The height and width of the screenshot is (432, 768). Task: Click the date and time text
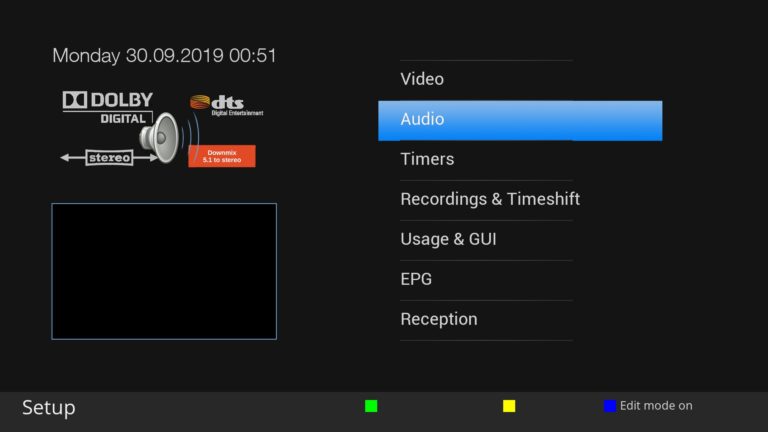(x=164, y=56)
